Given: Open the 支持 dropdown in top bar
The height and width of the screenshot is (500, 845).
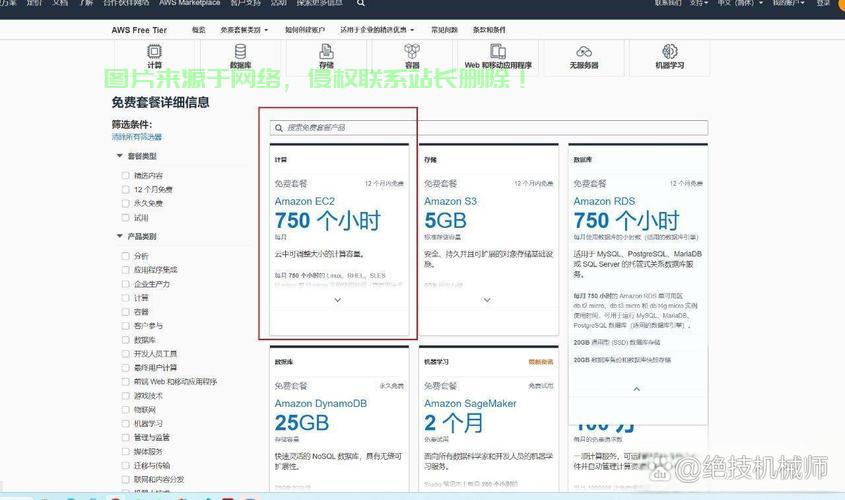Looking at the screenshot, I should click(x=699, y=3).
